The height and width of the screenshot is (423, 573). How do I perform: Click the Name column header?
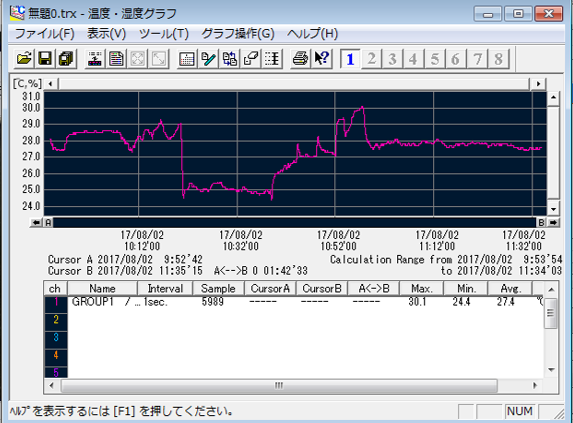pos(102,289)
